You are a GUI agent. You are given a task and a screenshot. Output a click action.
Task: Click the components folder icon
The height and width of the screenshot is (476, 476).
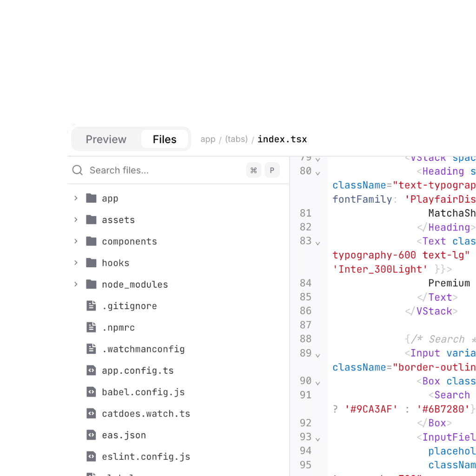click(91, 241)
